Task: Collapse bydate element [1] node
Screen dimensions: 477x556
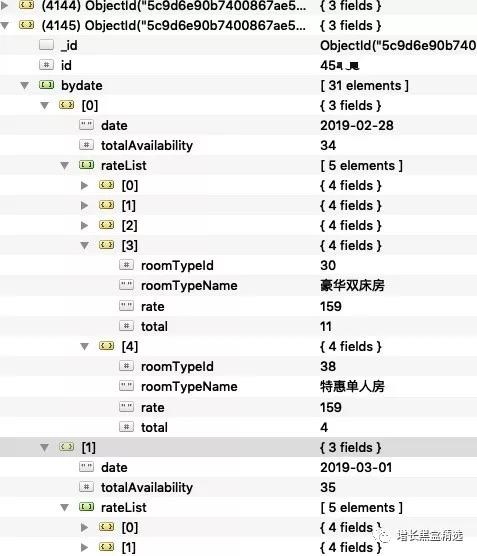Action: pos(44,448)
